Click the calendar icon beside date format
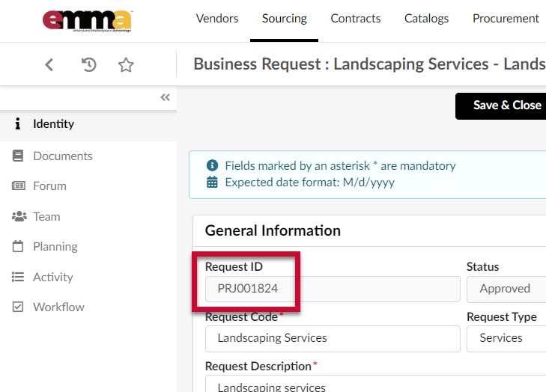This screenshot has height=392, width=546. (212, 182)
